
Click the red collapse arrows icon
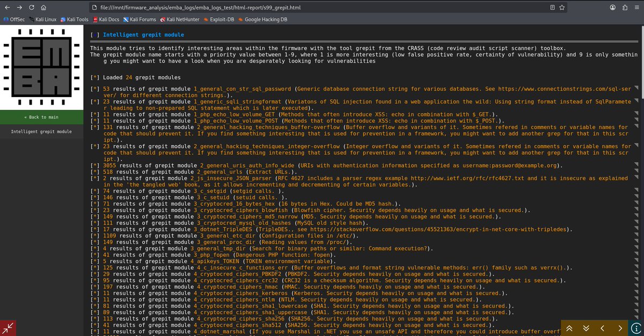[x=8, y=328]
